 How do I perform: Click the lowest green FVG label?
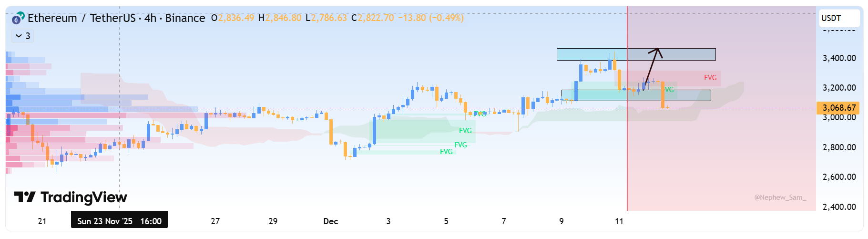446,152
